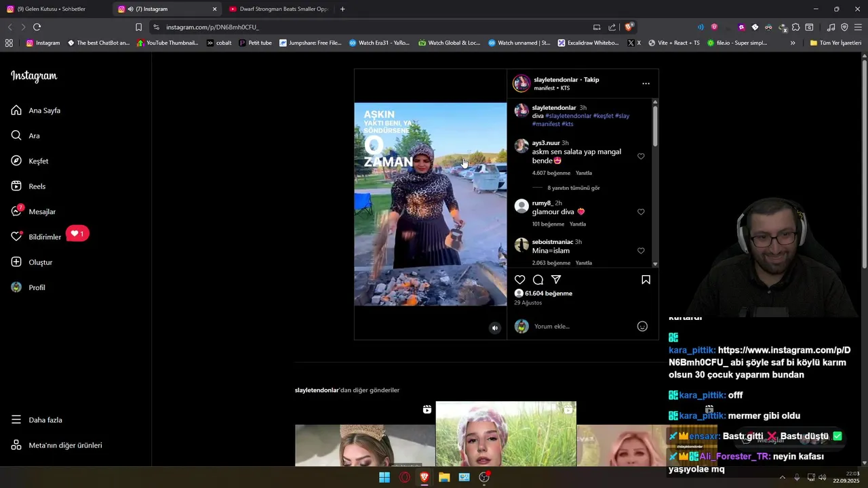
Task: Mute the video sound
Action: [x=494, y=328]
